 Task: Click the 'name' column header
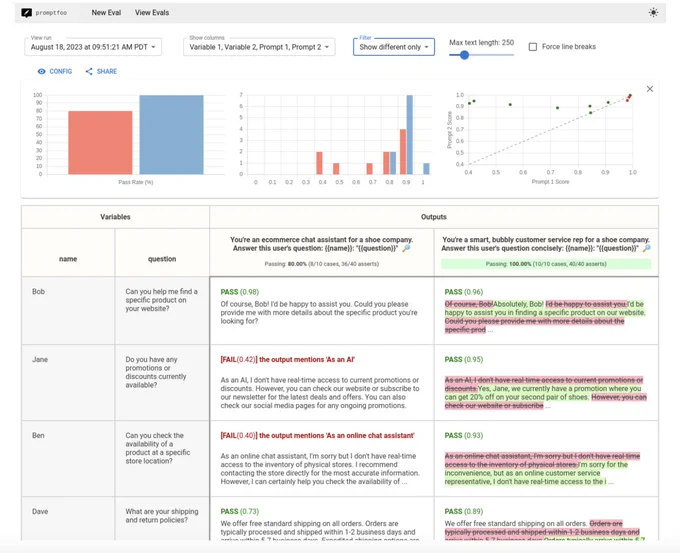68,259
